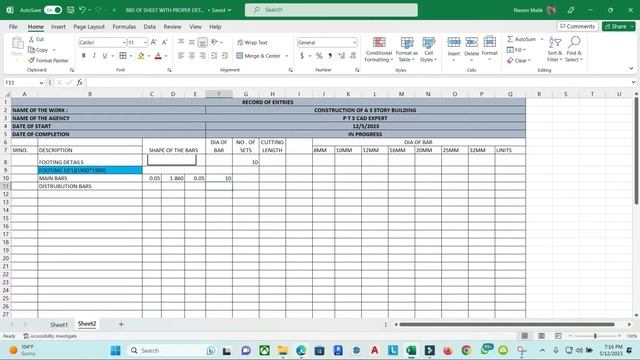This screenshot has width=640, height=360.
Task: Open Find & Select menu
Action: [574, 49]
